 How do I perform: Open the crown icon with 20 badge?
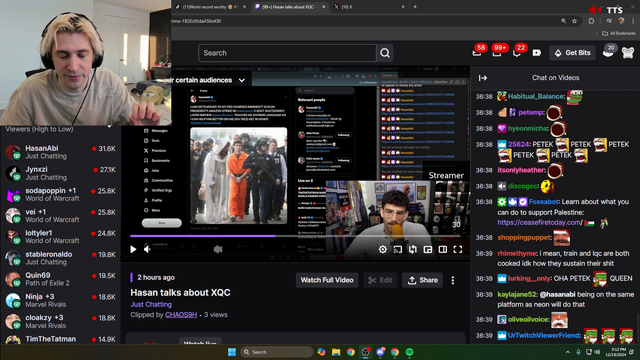coord(608,52)
